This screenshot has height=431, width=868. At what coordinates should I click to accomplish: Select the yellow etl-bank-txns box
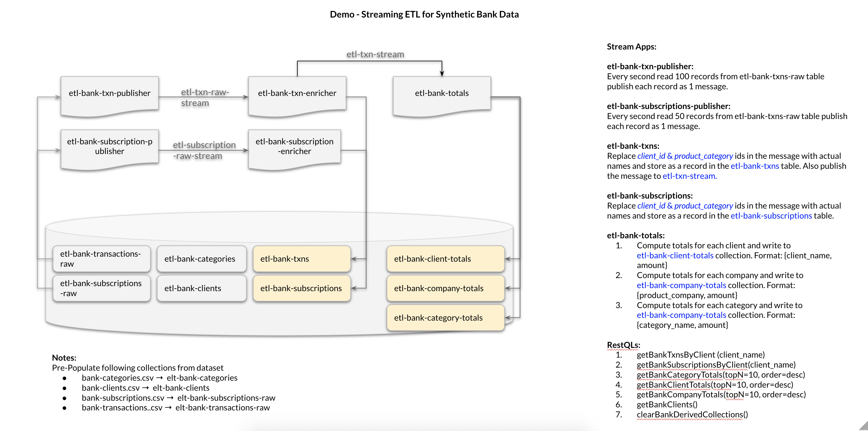(302, 259)
